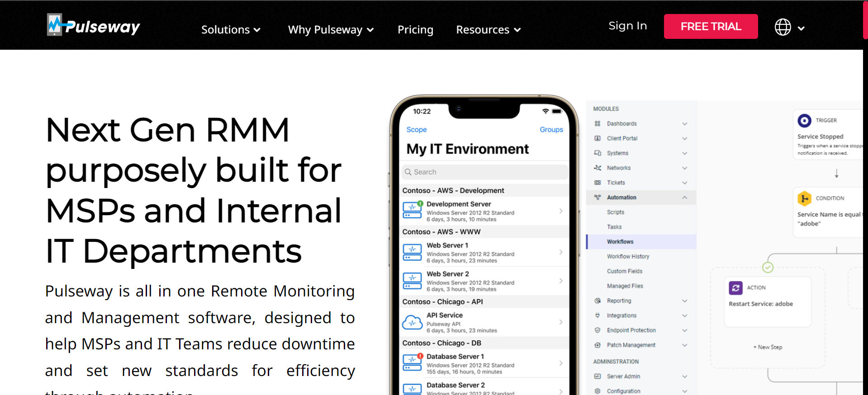Click the My IT Environment title
The height and width of the screenshot is (395, 868).
click(468, 149)
